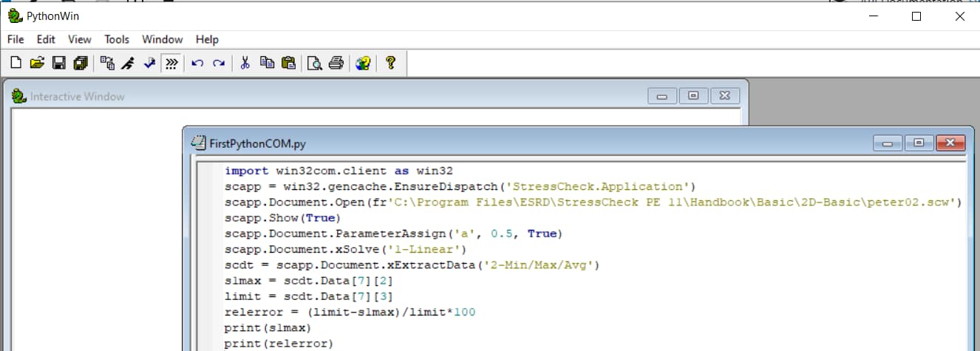This screenshot has width=980, height=351.
Task: Paste from clipboard icon
Action: pyautogui.click(x=288, y=64)
